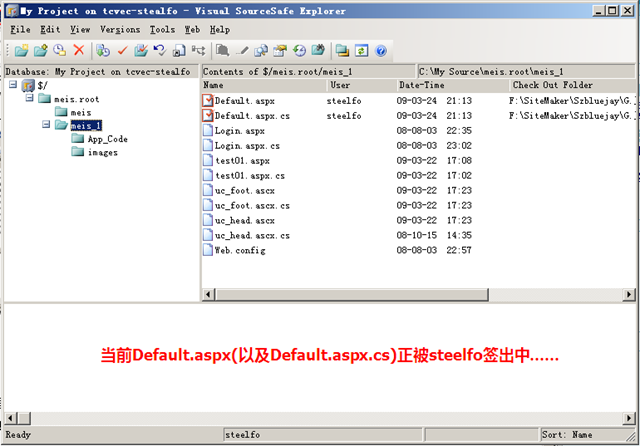Click the Undo Check Out arrow icon
640x446 pixels.
point(159,50)
